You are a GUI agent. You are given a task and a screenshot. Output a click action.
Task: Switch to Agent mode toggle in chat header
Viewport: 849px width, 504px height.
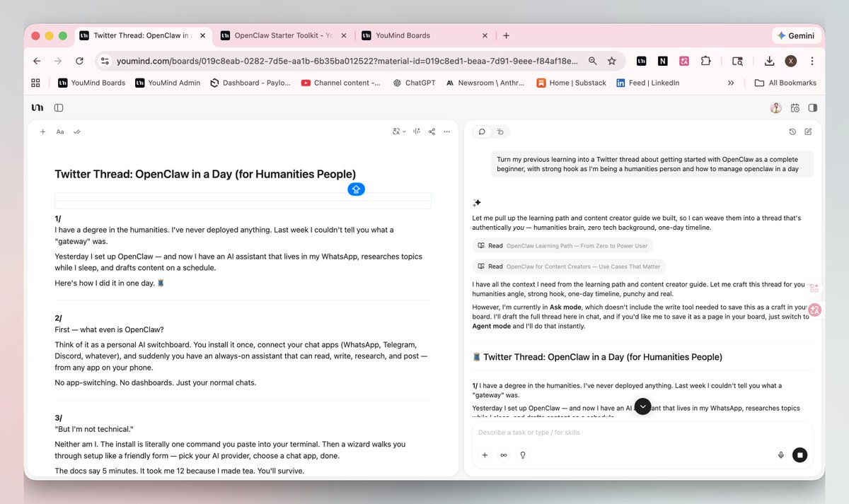[x=500, y=131]
